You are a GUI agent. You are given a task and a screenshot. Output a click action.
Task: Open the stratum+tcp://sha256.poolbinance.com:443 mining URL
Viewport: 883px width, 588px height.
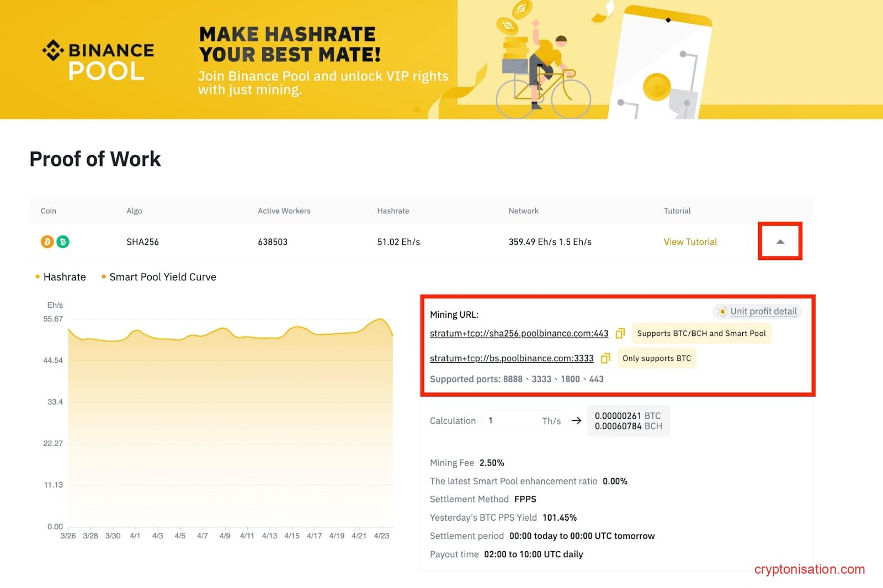click(x=519, y=333)
